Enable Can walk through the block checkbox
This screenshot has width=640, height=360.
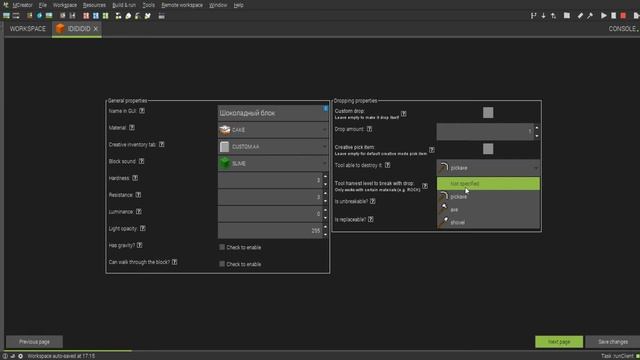(x=222, y=264)
